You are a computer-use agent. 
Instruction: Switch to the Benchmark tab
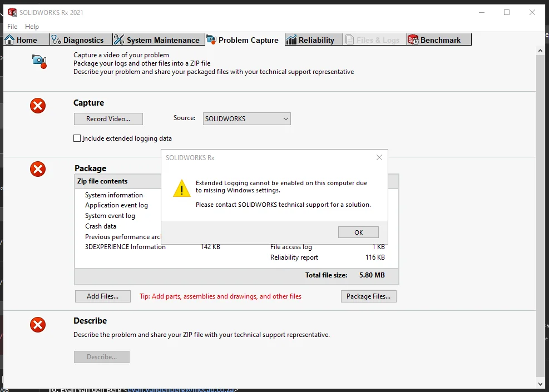(439, 39)
